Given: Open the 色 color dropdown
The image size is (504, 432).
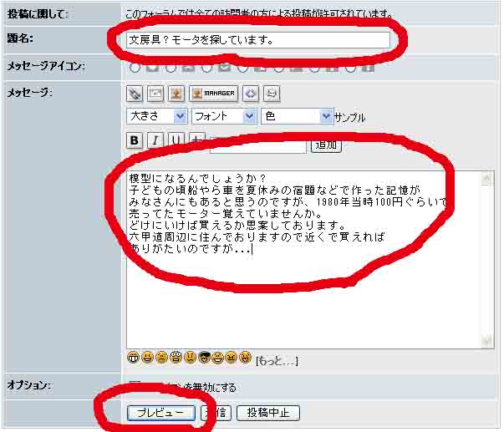Looking at the screenshot, I should (297, 116).
